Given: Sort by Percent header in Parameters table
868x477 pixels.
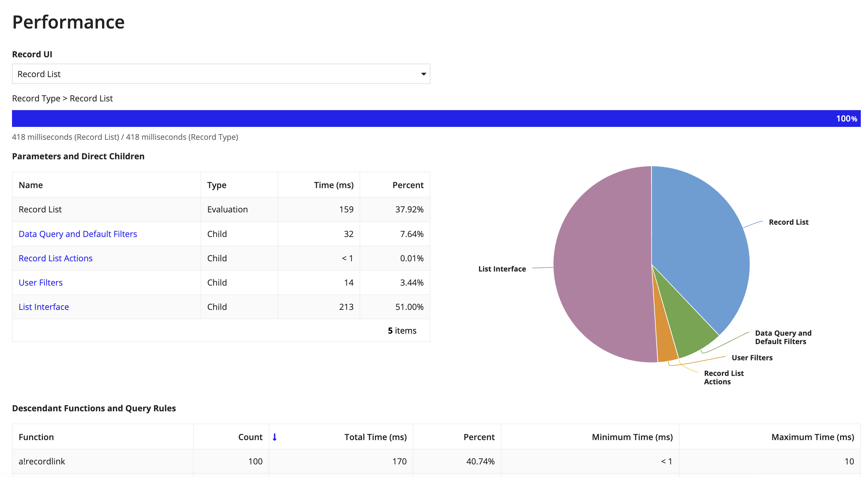Looking at the screenshot, I should pos(408,185).
